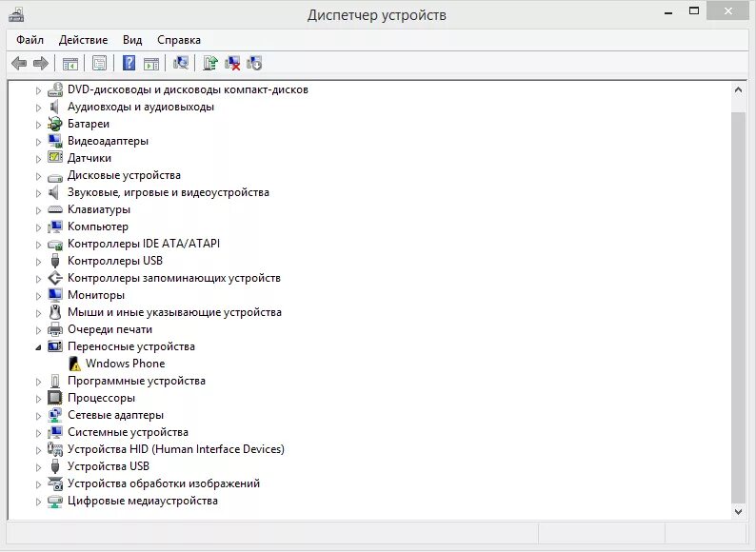The image size is (756, 552).
Task: Select the Клавиатуры keyboard icon
Action: [55, 209]
